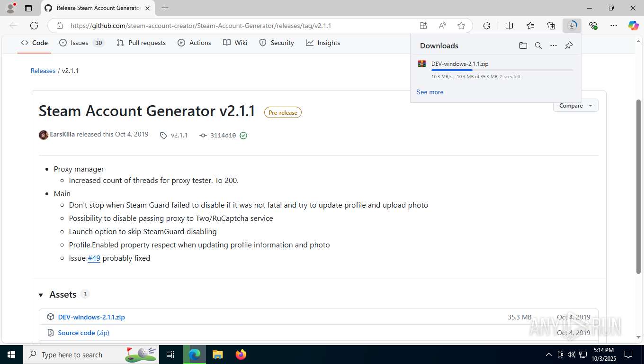The width and height of the screenshot is (644, 364).
Task: Switch to the Issues tab
Action: tap(81, 43)
